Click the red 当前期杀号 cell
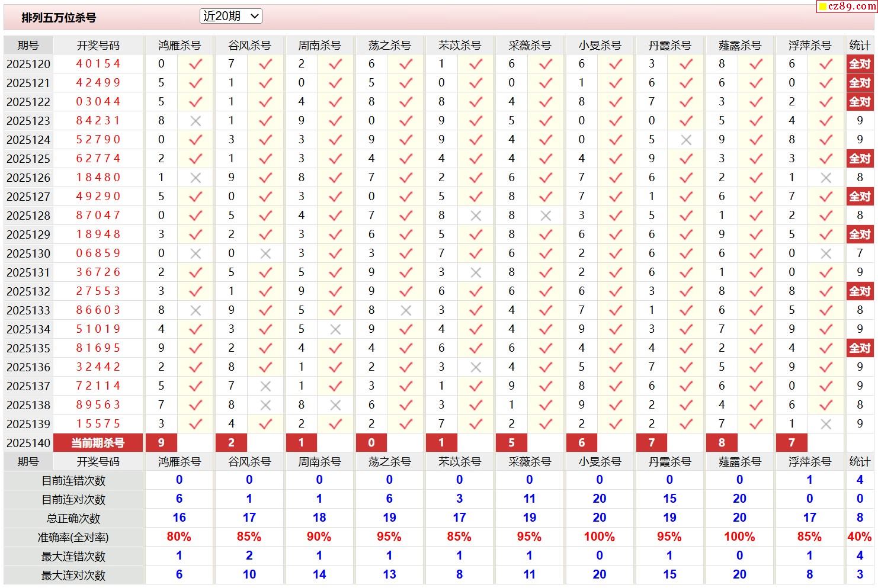The width and height of the screenshot is (878, 588). tap(98, 442)
